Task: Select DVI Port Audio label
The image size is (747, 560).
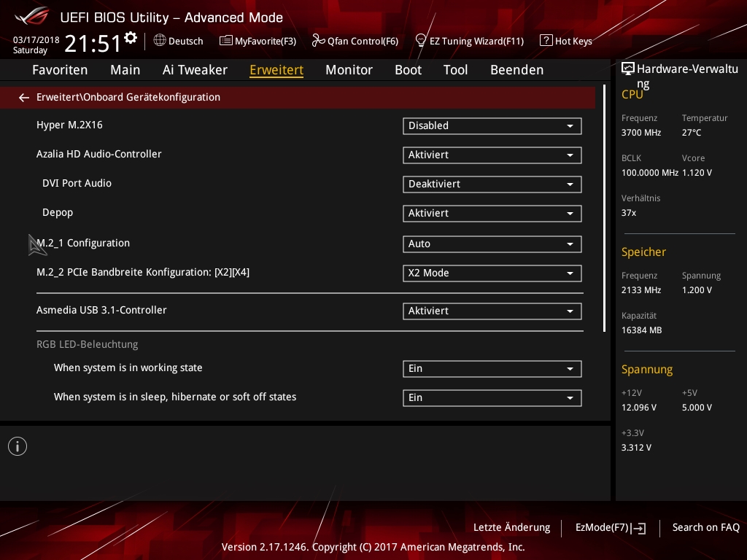Action: pos(77,183)
